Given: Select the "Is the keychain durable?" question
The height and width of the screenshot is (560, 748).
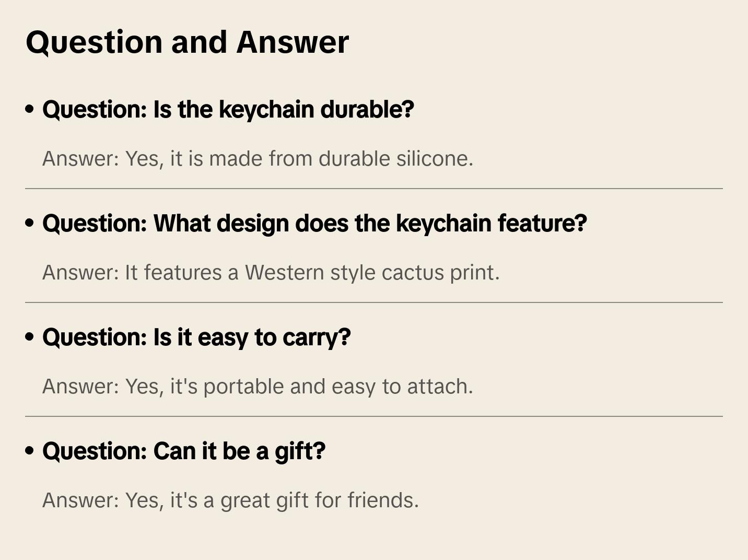Looking at the screenshot, I should tap(228, 110).
